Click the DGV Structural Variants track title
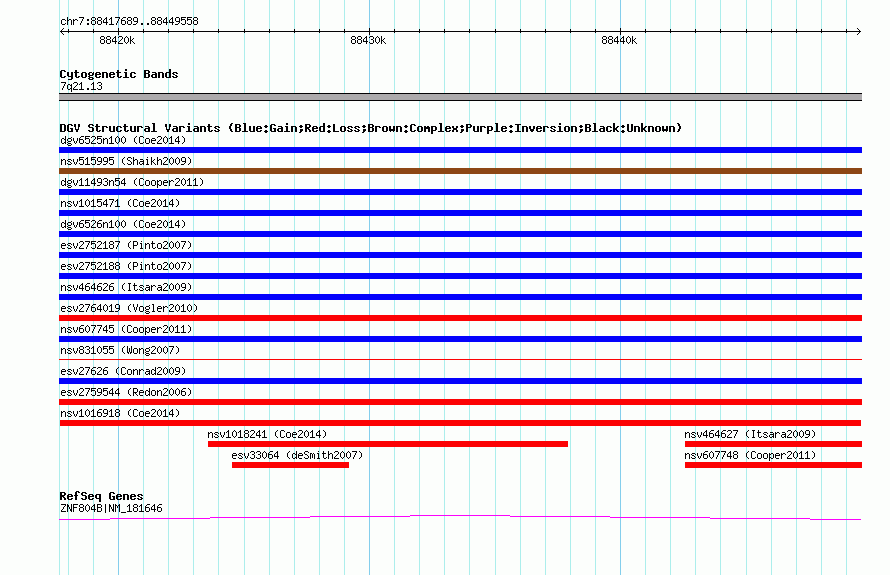890x575 pixels. point(371,128)
